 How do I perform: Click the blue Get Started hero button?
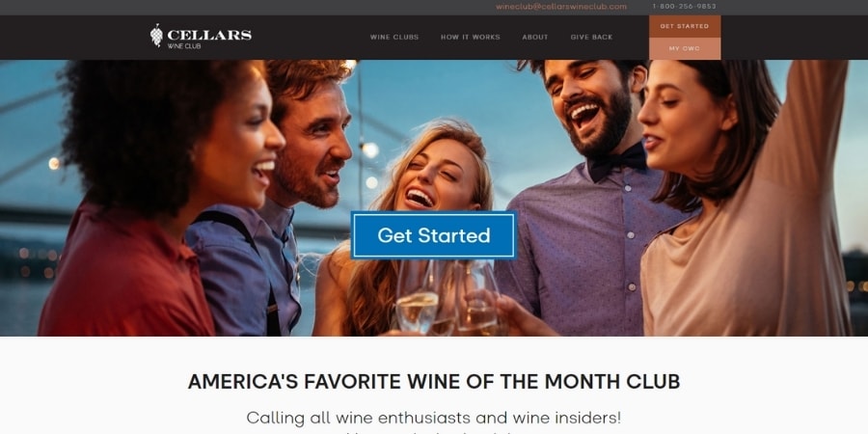point(434,235)
